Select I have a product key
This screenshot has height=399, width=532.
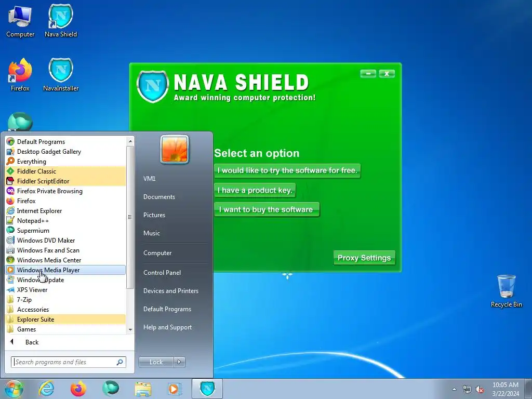255,190
